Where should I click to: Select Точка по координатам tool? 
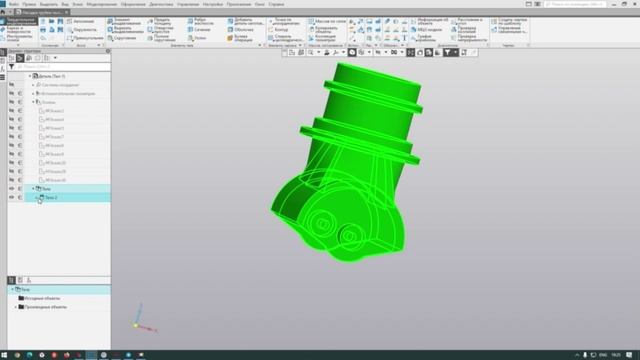[284, 21]
